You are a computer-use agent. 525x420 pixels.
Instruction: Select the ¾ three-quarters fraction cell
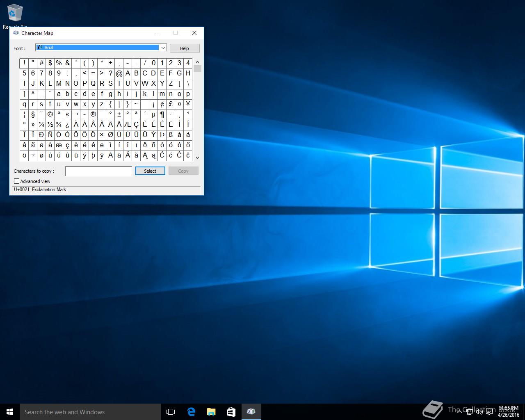point(59,124)
